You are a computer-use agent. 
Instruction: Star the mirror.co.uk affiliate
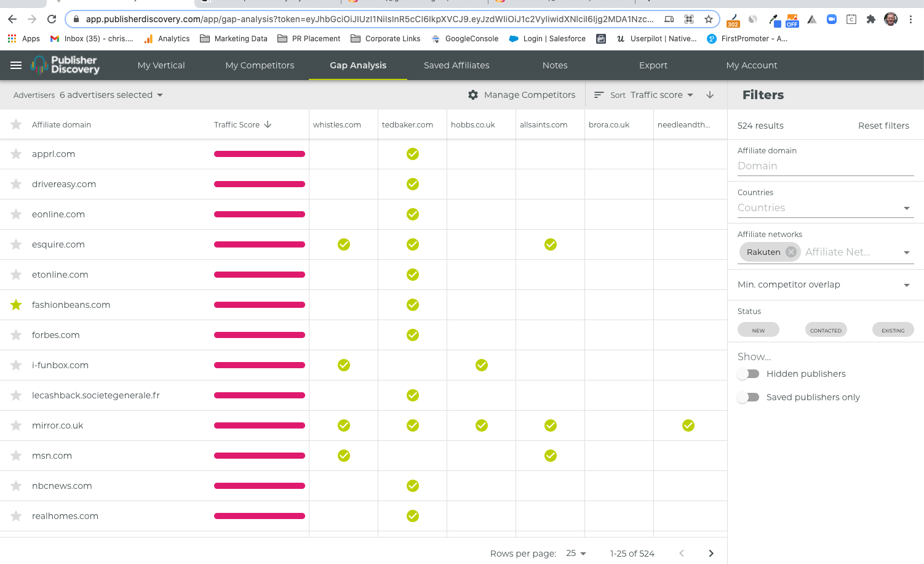pos(16,425)
